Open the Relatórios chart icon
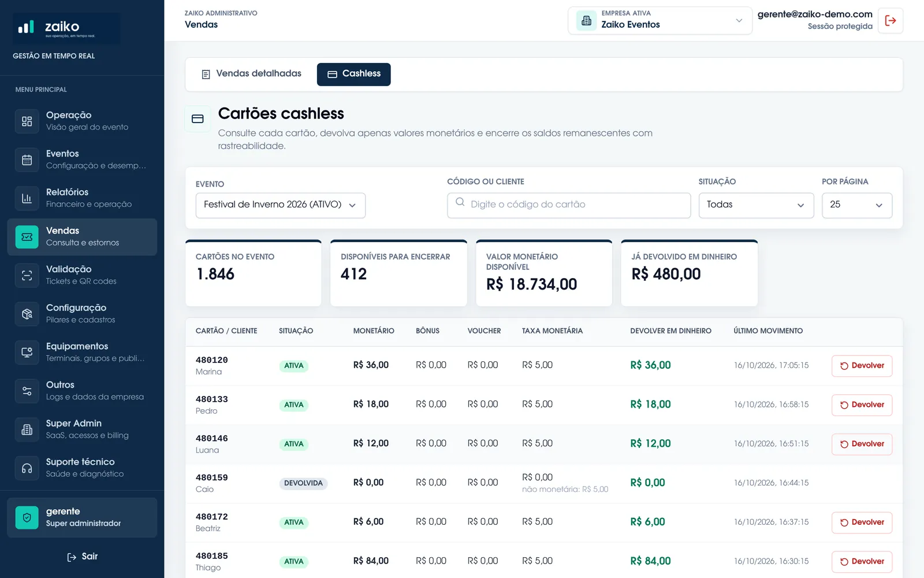This screenshot has height=578, width=924. (x=27, y=198)
